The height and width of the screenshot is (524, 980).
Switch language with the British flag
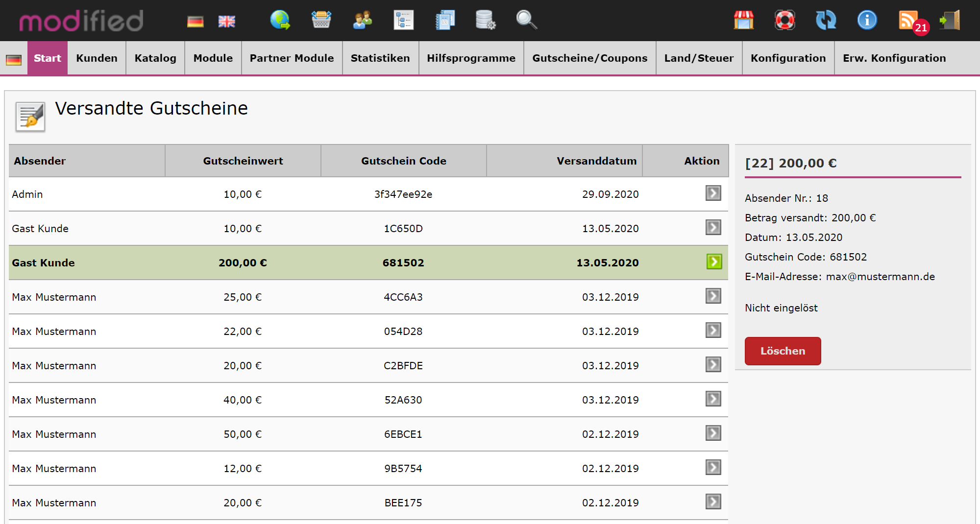point(226,22)
